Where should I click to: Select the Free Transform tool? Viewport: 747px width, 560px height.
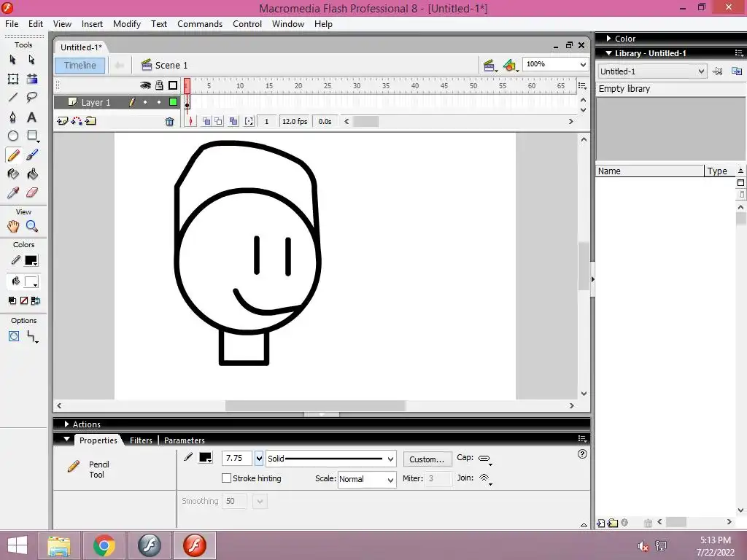(13, 79)
